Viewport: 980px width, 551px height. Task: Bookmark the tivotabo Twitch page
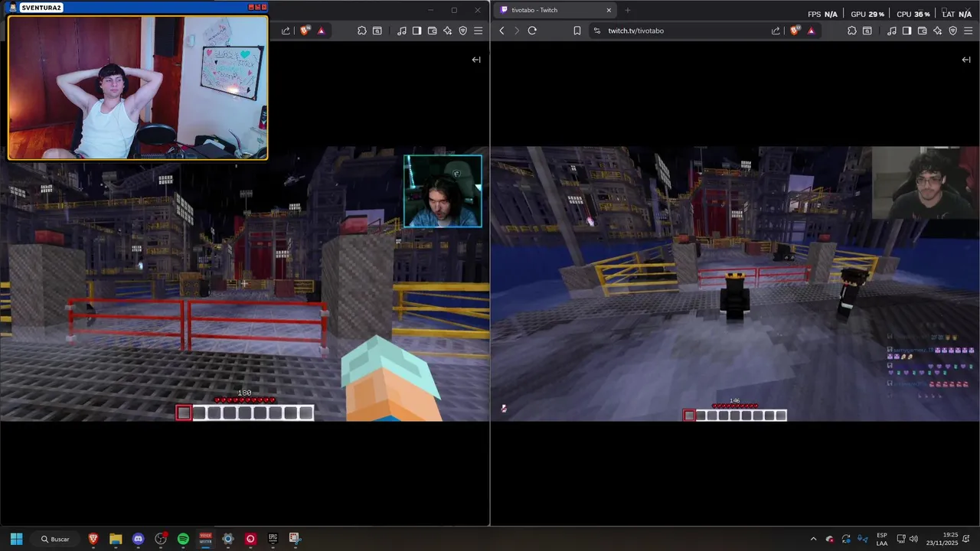(577, 31)
